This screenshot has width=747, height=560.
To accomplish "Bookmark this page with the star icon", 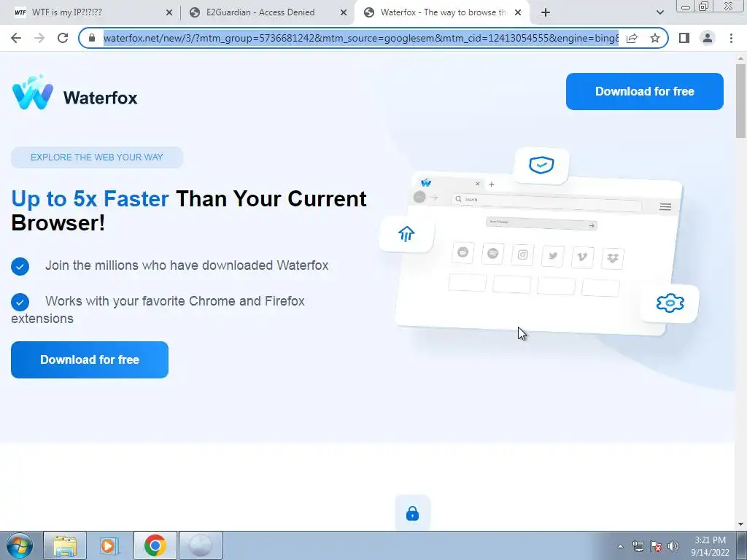I will coord(655,38).
